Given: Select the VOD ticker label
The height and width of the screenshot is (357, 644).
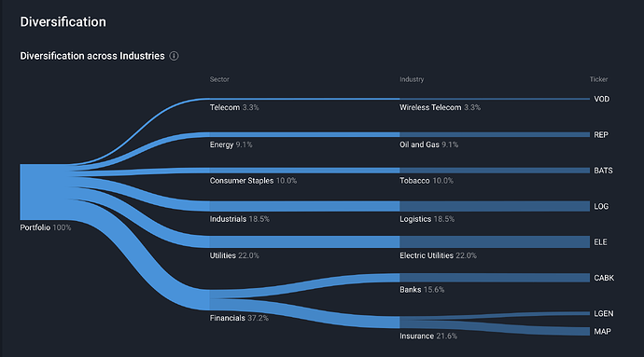Looking at the screenshot, I should point(602,99).
